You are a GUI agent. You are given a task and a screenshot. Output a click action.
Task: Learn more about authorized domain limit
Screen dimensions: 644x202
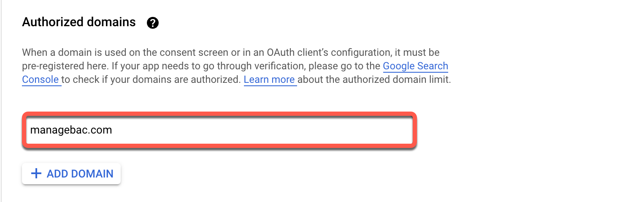[x=269, y=79]
